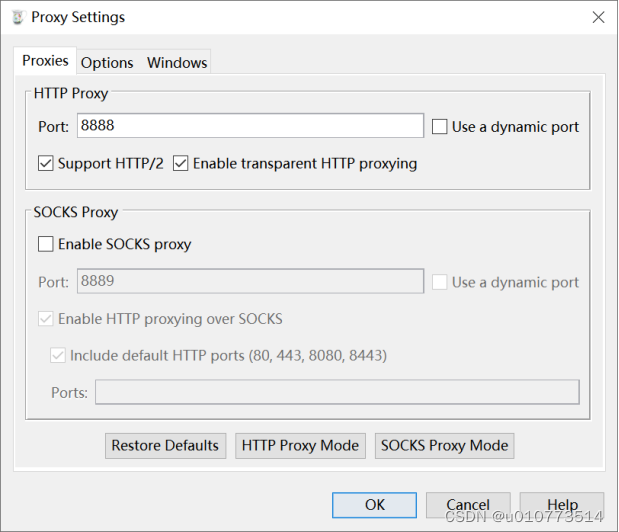Check Enable SOCKS proxy

[x=45, y=244]
